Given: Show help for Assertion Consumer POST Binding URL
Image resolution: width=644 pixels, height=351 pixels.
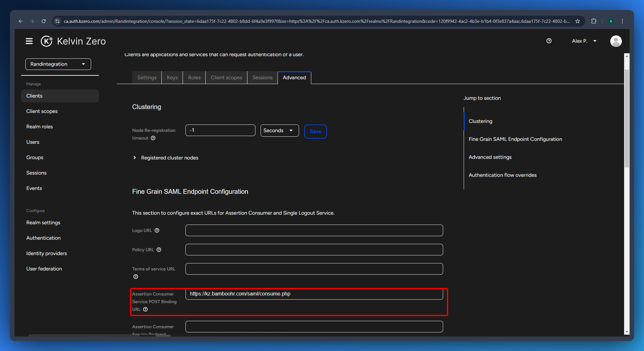Looking at the screenshot, I should tap(145, 309).
